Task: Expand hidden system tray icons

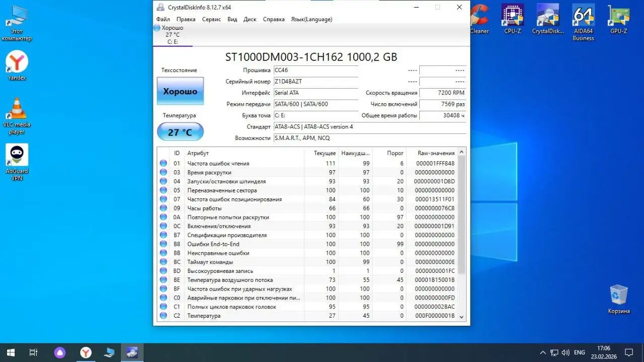Action: pyautogui.click(x=543, y=352)
